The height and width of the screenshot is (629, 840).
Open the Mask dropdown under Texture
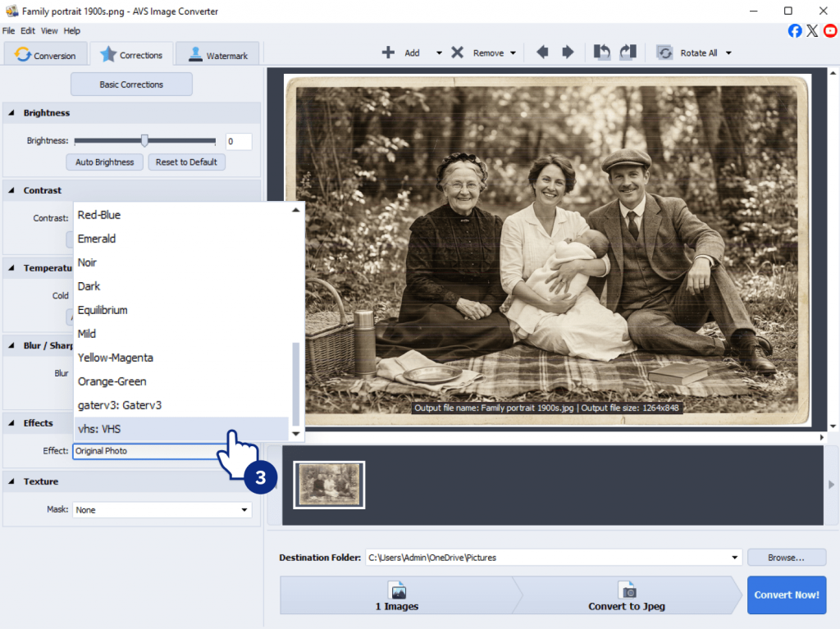click(244, 510)
